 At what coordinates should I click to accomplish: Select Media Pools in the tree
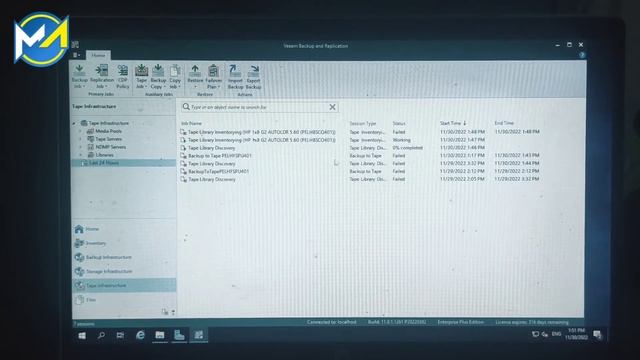(108, 131)
